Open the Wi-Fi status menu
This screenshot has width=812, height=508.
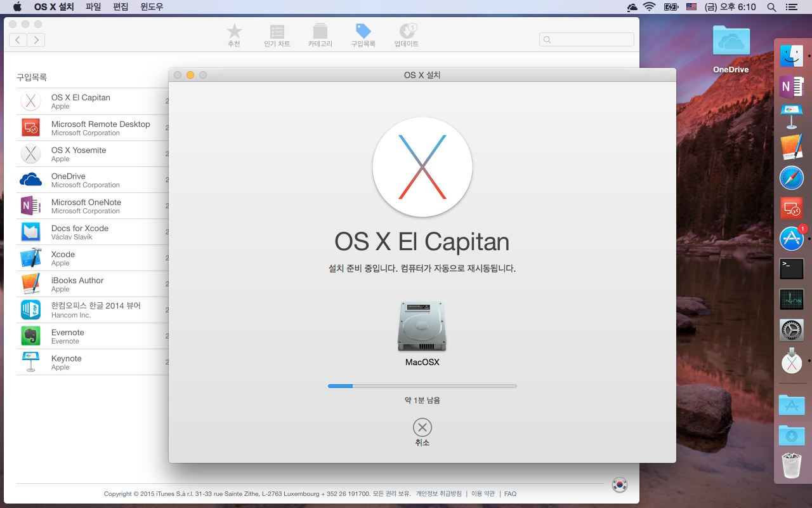(x=649, y=7)
